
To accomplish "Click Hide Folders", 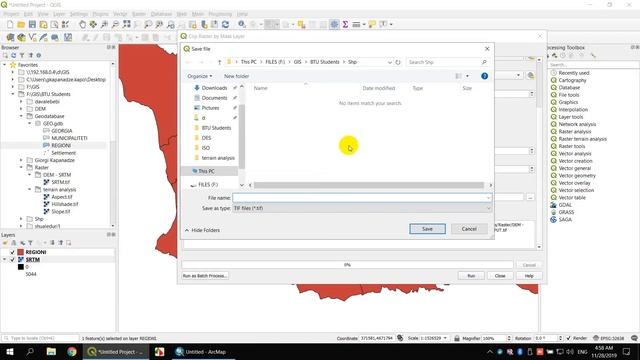I will pyautogui.click(x=202, y=230).
